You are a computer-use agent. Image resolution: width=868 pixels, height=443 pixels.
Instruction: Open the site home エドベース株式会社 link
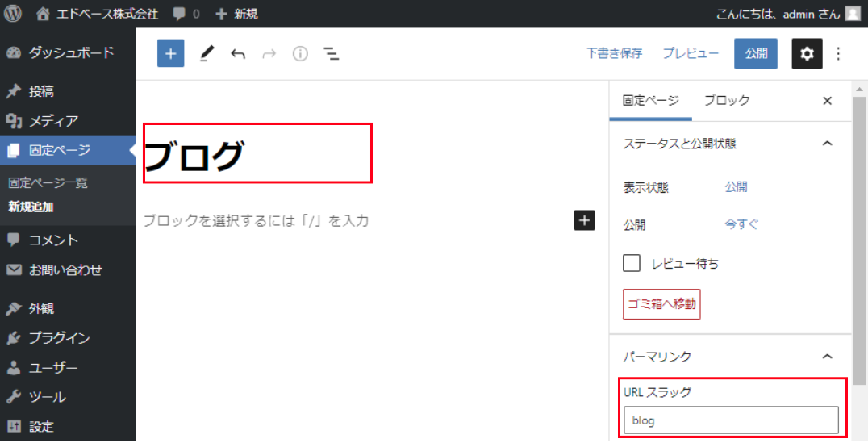98,14
